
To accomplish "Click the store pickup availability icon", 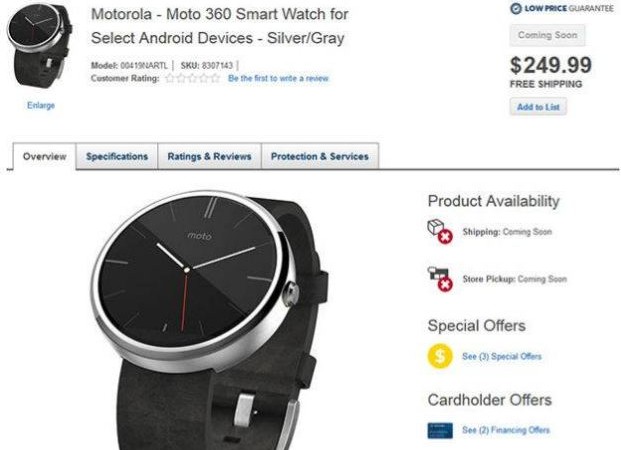I will pyautogui.click(x=440, y=279).
